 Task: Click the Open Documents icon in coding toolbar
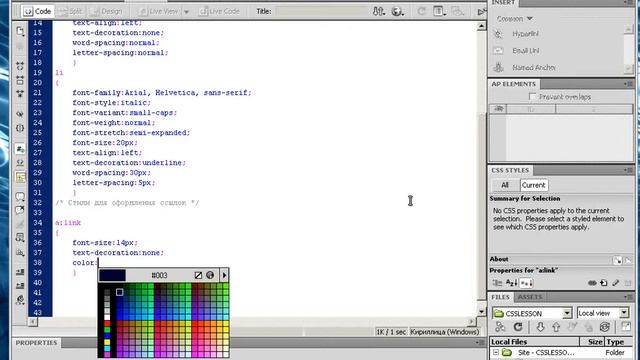point(20,31)
